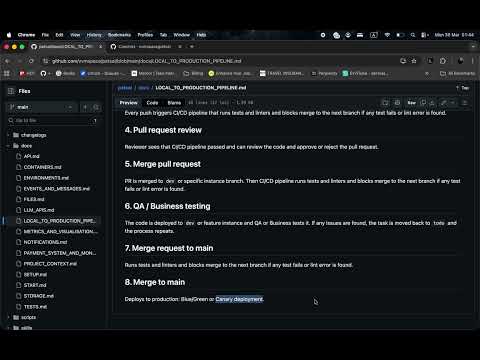Screen dimensions: 480x360
Task: Open the main branch selector dropdown
Action: pyautogui.click(x=41, y=107)
